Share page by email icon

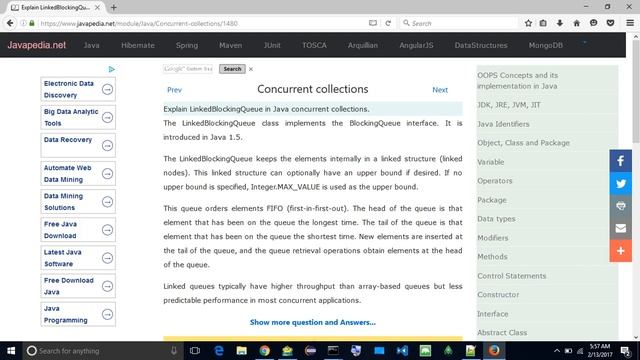click(620, 228)
